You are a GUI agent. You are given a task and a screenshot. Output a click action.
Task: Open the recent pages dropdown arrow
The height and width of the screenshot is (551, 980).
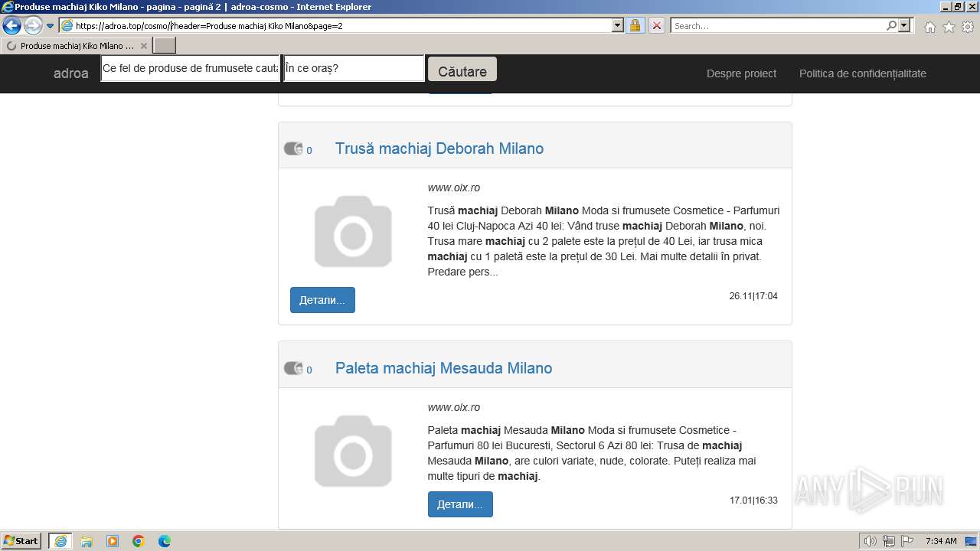[x=50, y=26]
